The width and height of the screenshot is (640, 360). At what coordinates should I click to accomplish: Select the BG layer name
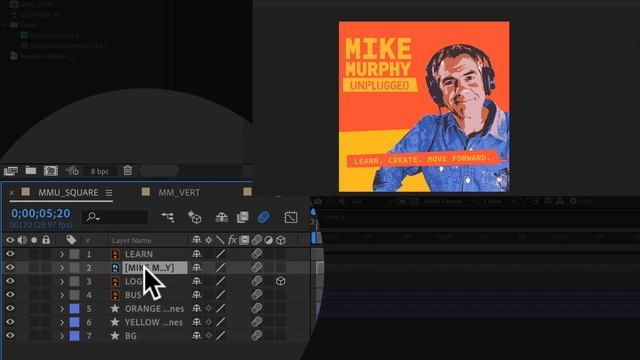[x=131, y=336]
